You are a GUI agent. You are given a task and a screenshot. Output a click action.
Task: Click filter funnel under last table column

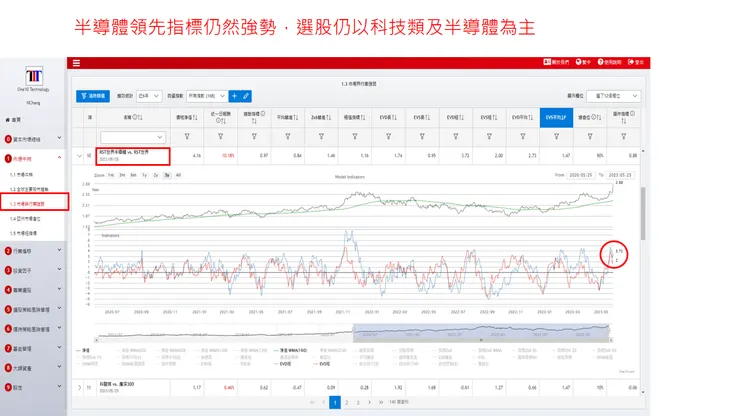(x=623, y=136)
